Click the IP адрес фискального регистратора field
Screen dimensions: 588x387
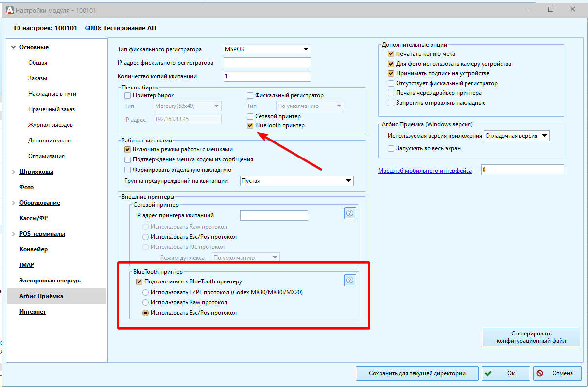tap(267, 63)
